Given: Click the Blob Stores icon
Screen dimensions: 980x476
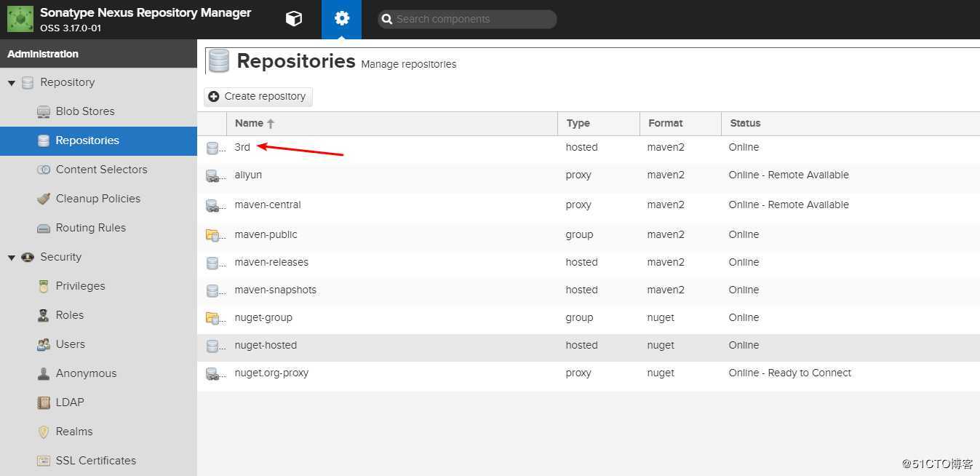Looking at the screenshot, I should tap(44, 111).
